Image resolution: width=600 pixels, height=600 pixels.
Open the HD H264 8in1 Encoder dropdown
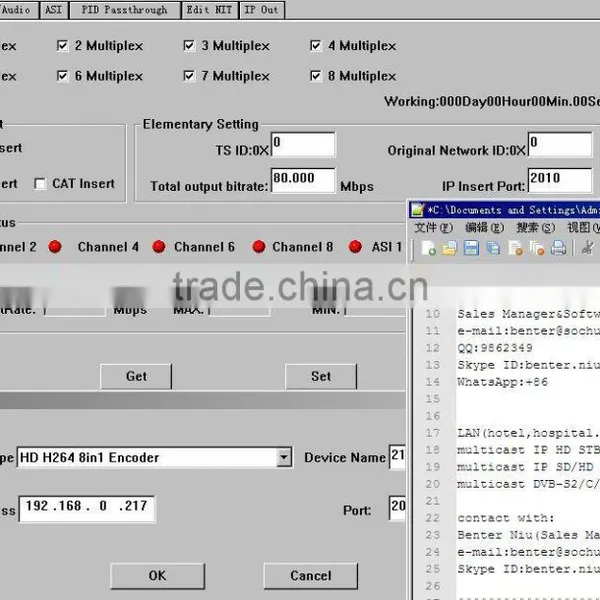point(284,457)
